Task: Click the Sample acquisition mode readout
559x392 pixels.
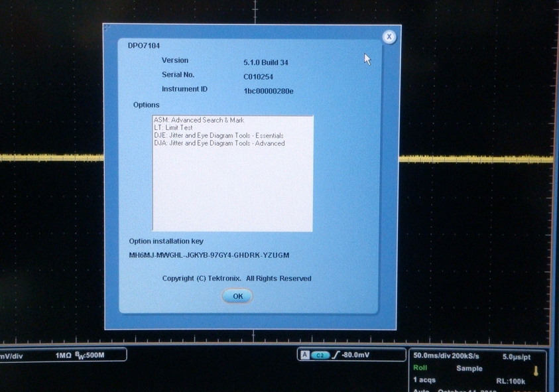Action: 469,369
